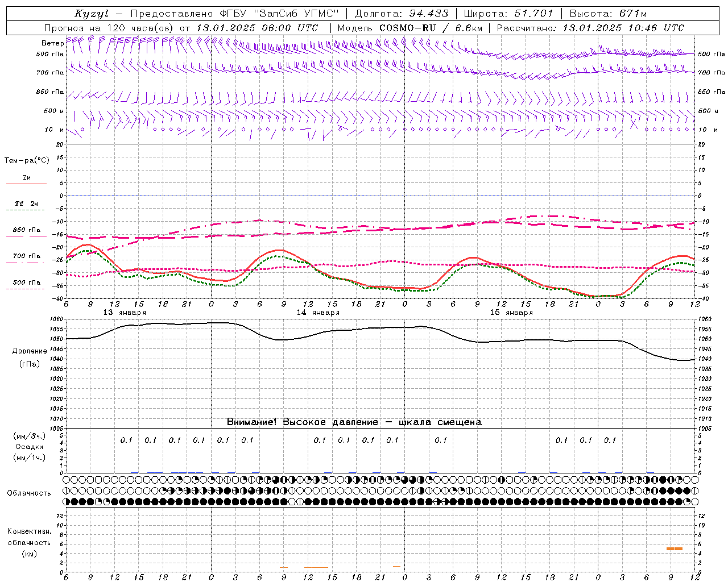Click the "13 января" date label
The height and width of the screenshot is (582, 728).
point(124,313)
